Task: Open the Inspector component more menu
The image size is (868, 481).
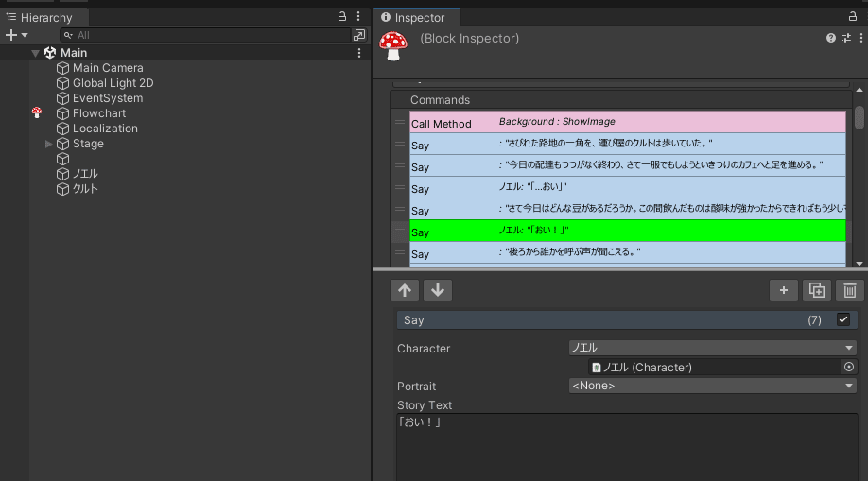Action: click(861, 38)
